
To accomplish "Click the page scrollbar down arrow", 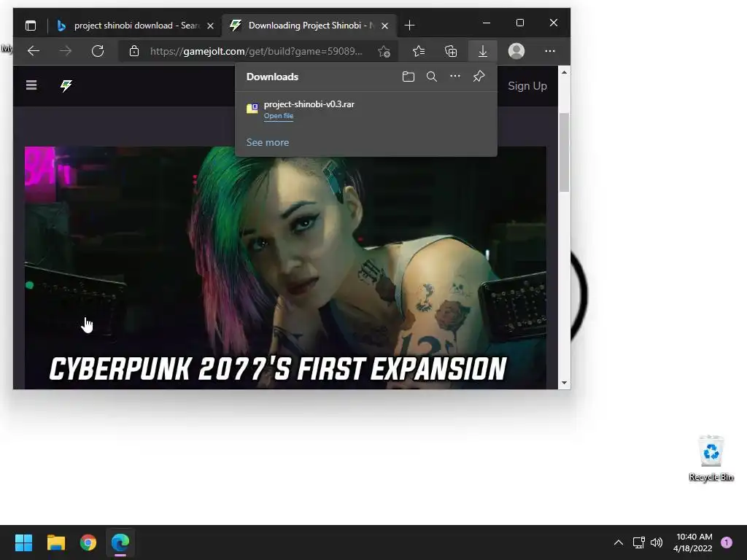I will pos(564,383).
